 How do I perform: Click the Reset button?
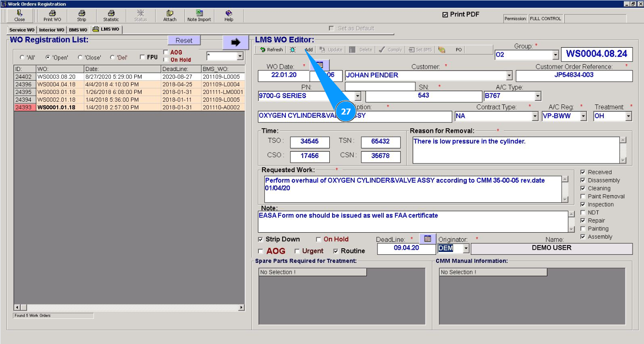(x=184, y=40)
